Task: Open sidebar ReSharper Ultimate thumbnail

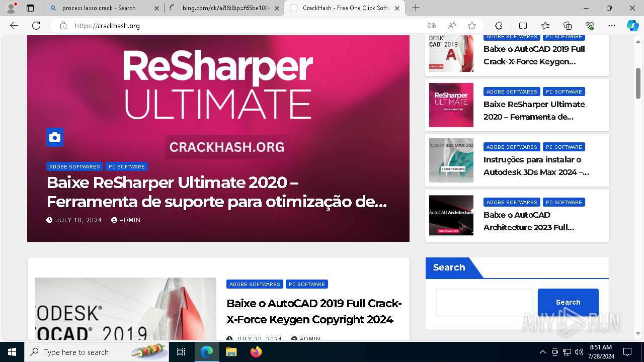Action: (451, 105)
